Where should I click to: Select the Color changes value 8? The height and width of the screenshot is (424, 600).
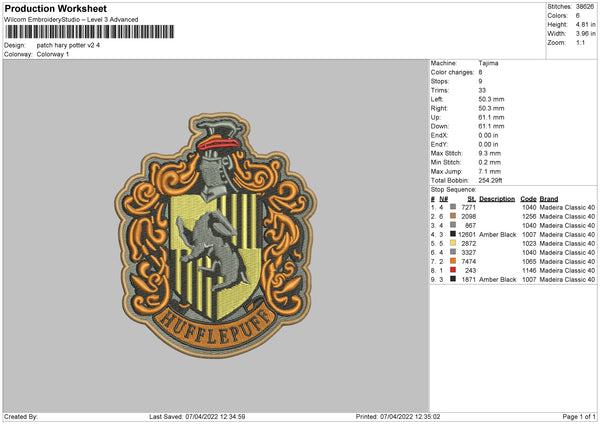coord(480,72)
